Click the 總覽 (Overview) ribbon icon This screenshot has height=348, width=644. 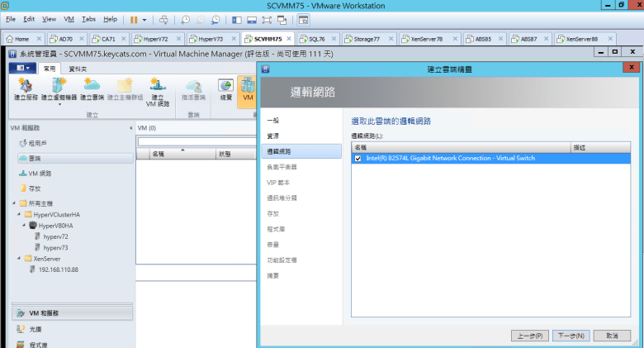[225, 88]
